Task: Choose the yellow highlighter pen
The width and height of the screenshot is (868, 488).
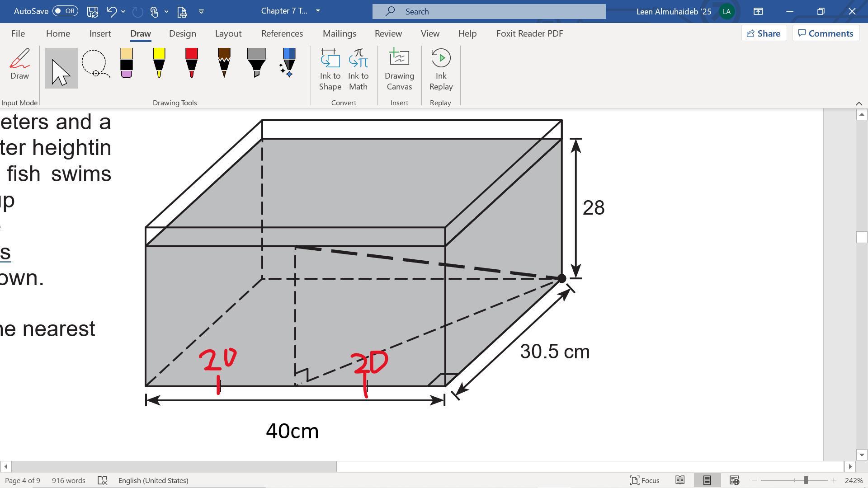Action: (x=159, y=63)
